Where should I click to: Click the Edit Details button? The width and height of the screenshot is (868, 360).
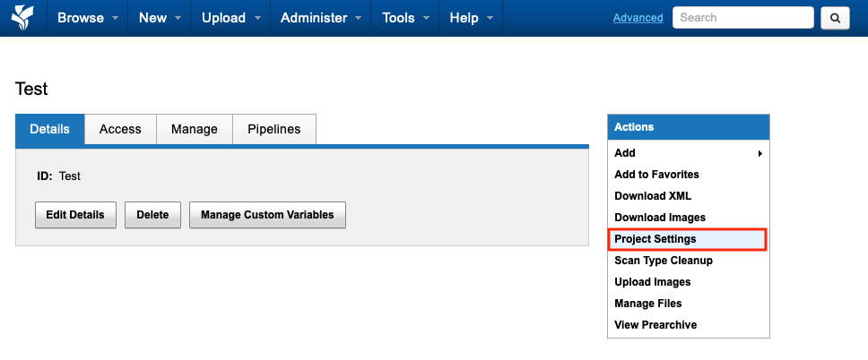(x=75, y=215)
